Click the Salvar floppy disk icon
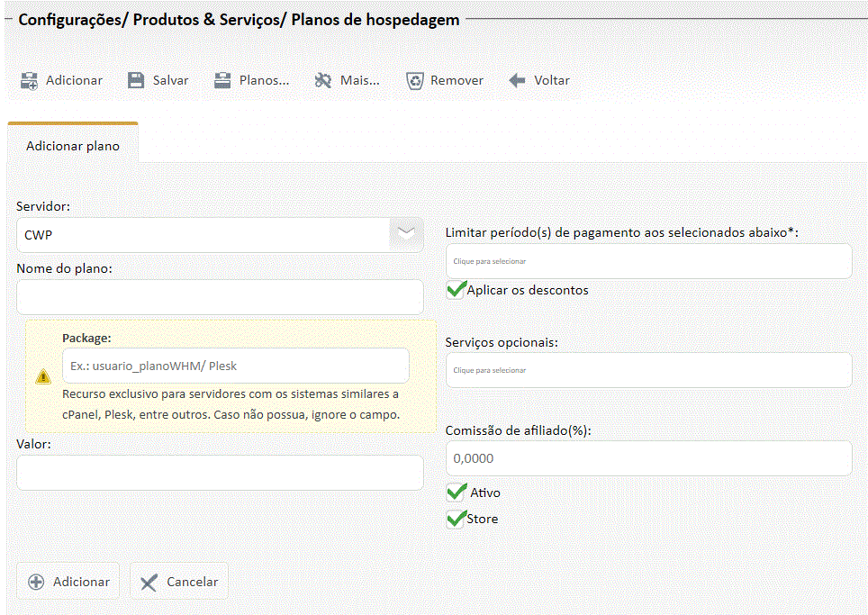Screen dimensions: 868x615 coord(136,80)
